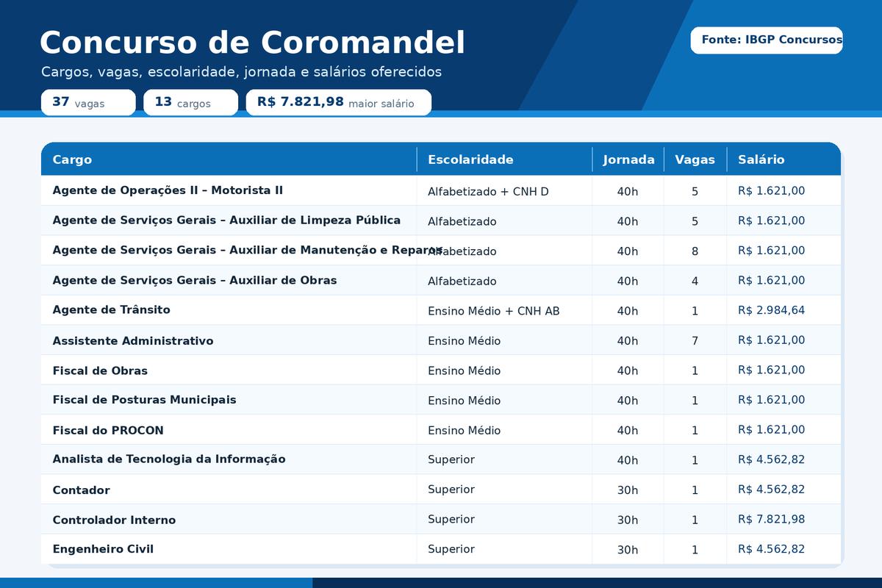The width and height of the screenshot is (882, 588).
Task: Click the Ensino Médio + CNH AB cell
Action: (x=494, y=311)
